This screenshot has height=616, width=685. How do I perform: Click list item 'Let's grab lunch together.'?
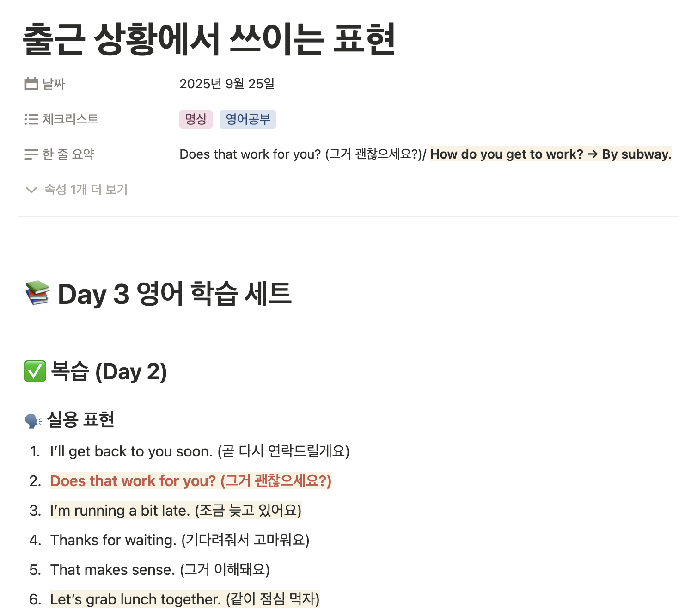(x=185, y=599)
